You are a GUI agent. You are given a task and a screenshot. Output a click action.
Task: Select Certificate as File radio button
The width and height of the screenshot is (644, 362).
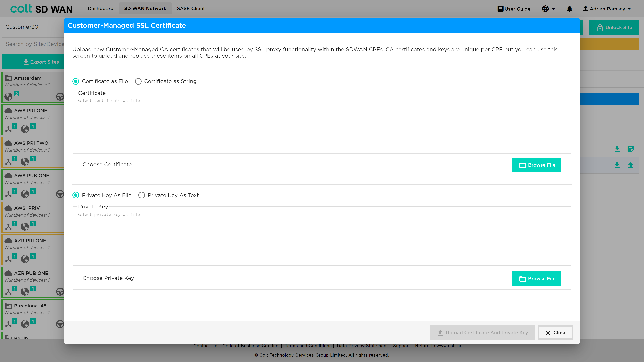coord(76,81)
